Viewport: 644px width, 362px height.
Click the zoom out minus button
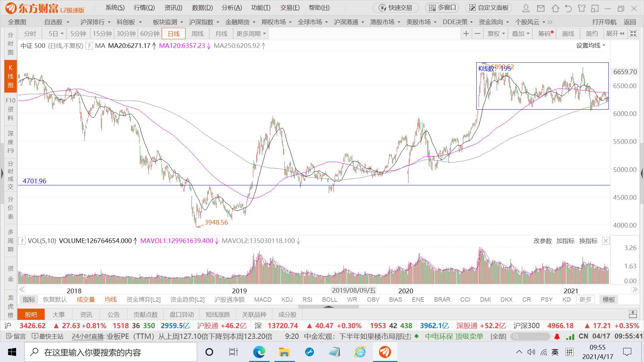point(478,34)
